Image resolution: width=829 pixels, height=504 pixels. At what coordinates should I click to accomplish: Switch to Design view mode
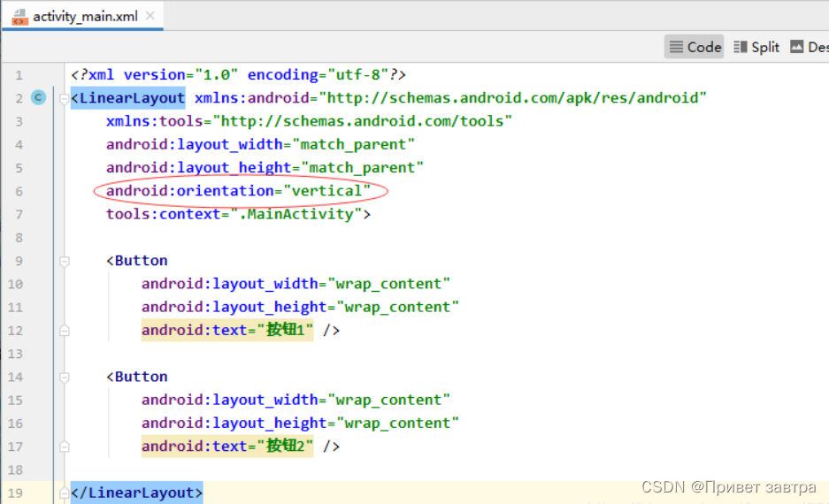(x=810, y=47)
